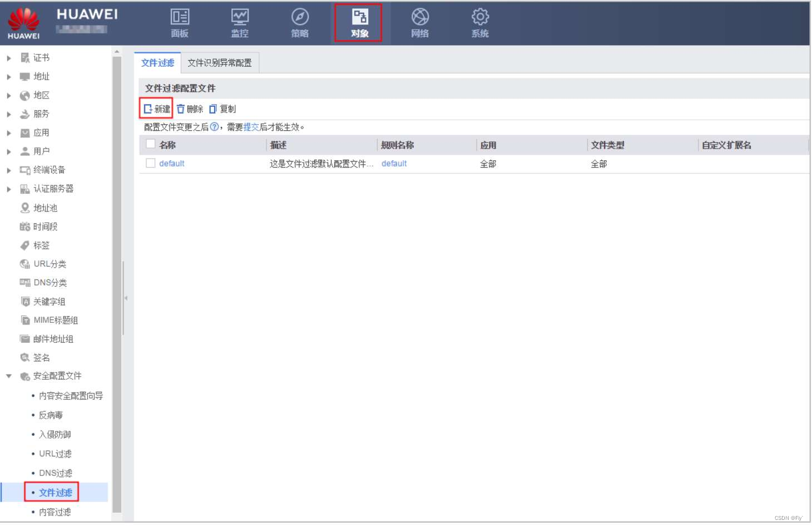Click the 服务 service icon

(x=25, y=114)
